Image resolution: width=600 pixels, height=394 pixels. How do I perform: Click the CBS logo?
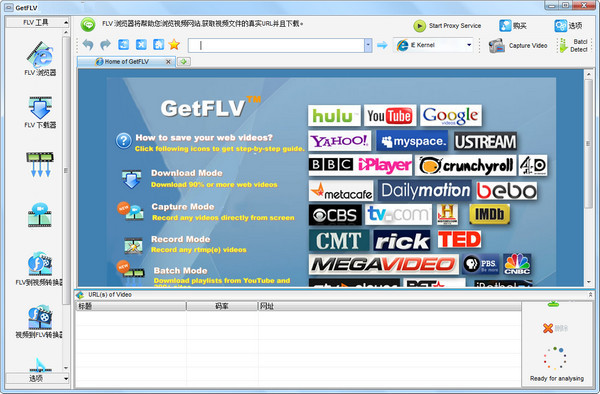click(x=335, y=215)
